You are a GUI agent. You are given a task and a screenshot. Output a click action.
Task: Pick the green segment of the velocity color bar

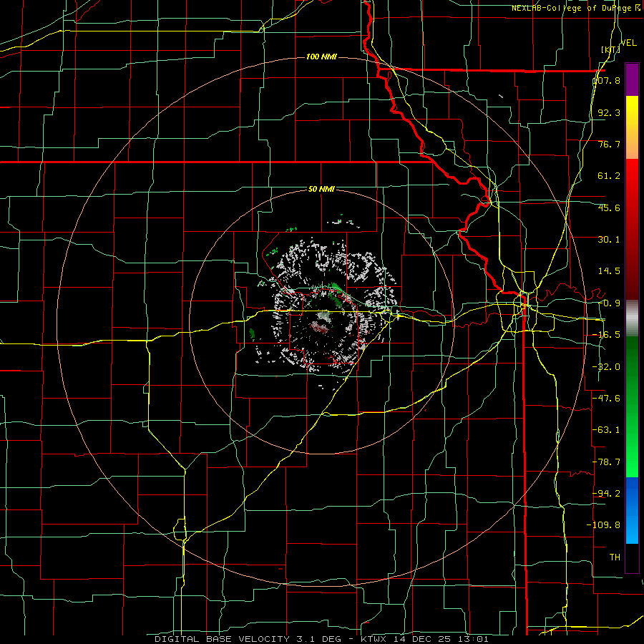pos(632,406)
